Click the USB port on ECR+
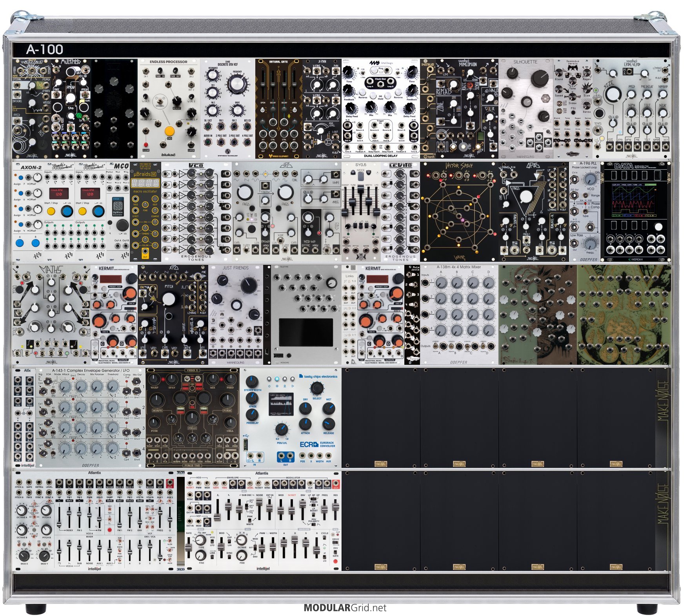 (x=246, y=445)
